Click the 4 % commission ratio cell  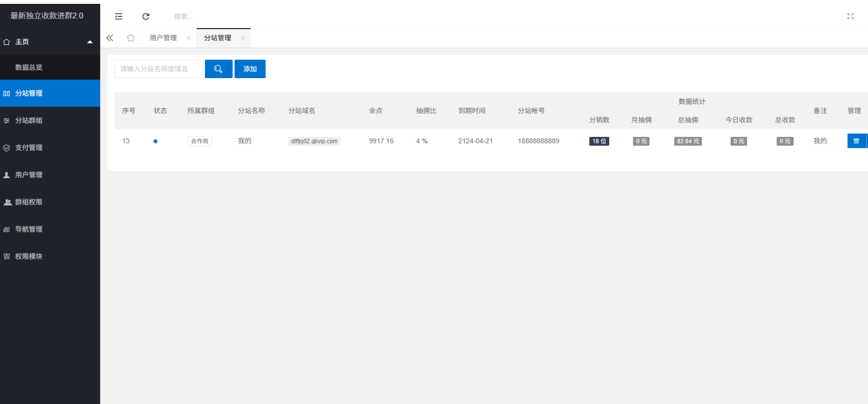pyautogui.click(x=422, y=141)
